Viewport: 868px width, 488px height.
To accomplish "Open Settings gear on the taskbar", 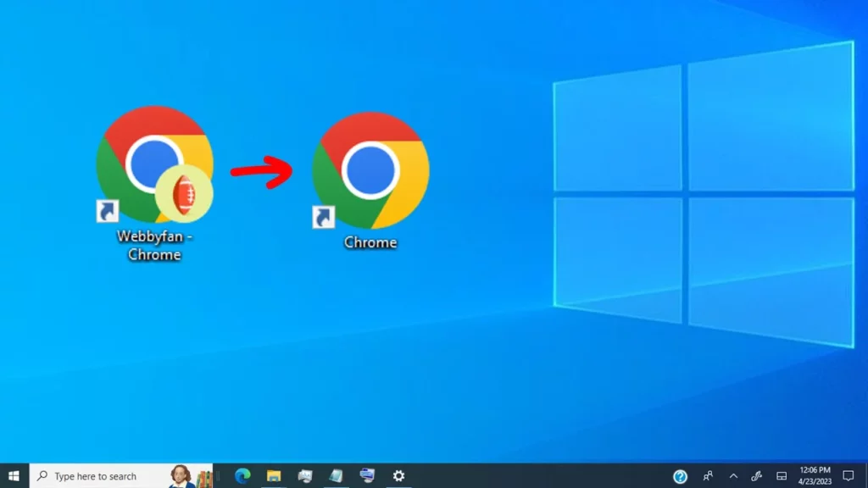I will coord(398,476).
